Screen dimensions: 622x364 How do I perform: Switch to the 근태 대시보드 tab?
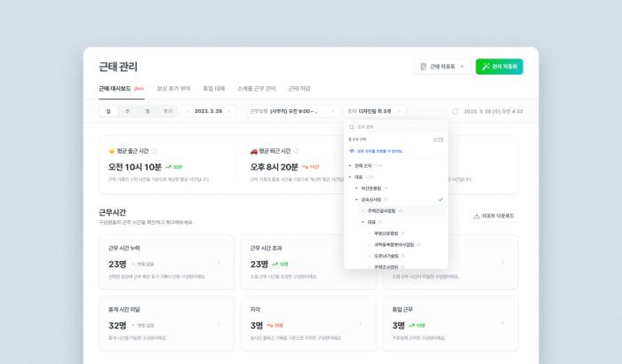pyautogui.click(x=122, y=89)
